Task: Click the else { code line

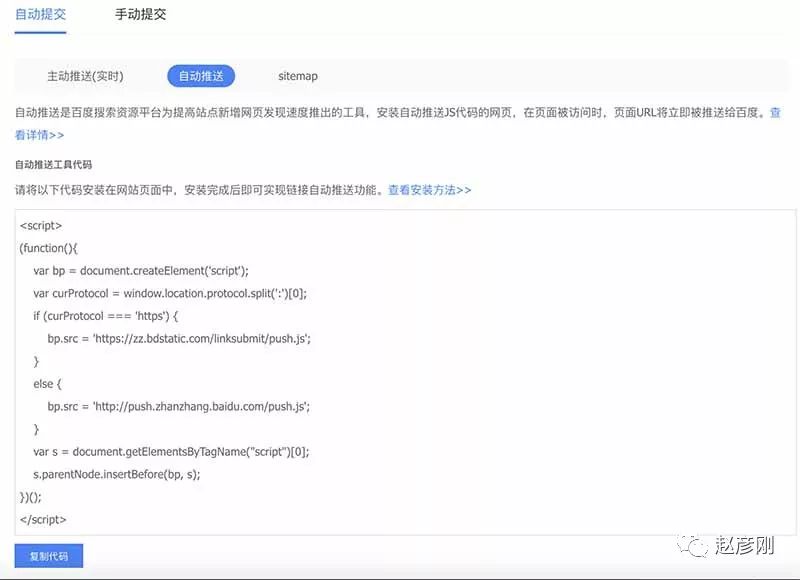Action: click(x=47, y=384)
